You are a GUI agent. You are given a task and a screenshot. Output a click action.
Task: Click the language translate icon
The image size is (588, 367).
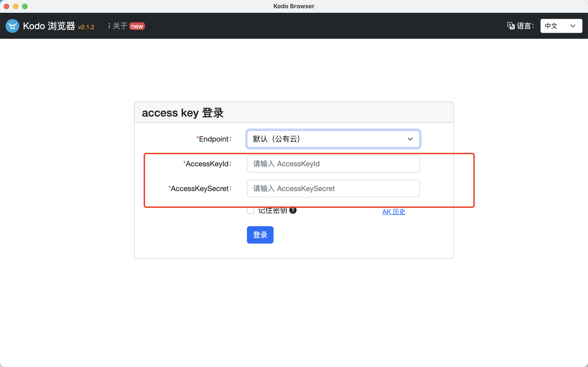pos(511,26)
